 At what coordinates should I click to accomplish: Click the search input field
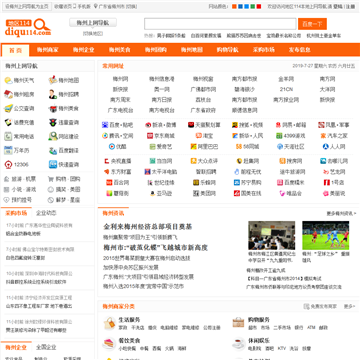click(x=220, y=24)
